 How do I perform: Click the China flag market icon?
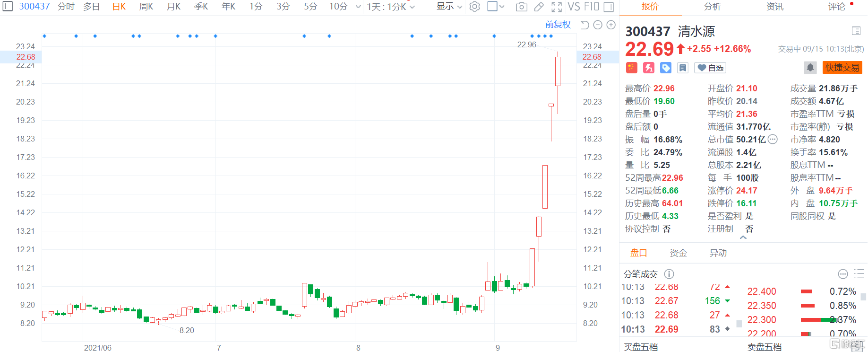pyautogui.click(x=632, y=68)
